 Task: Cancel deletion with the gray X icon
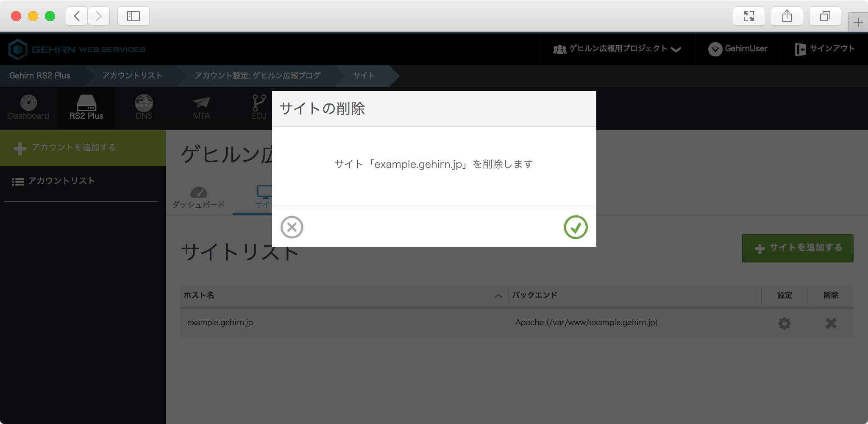click(x=292, y=227)
